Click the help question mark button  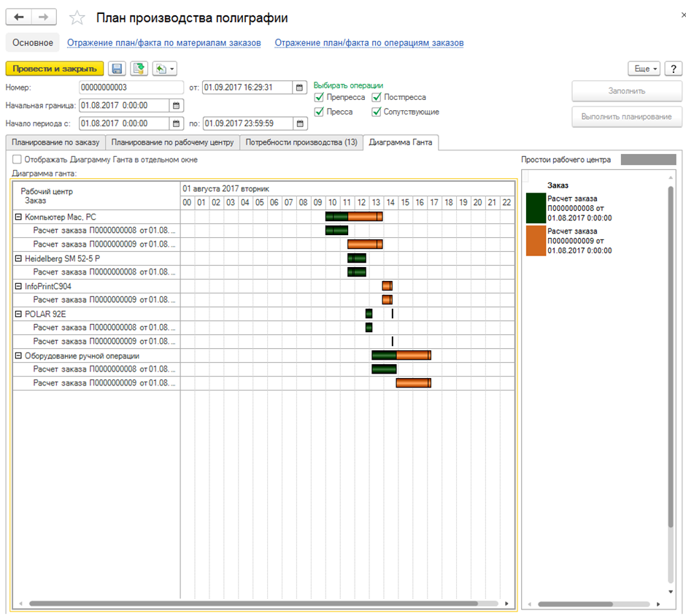[x=673, y=69]
